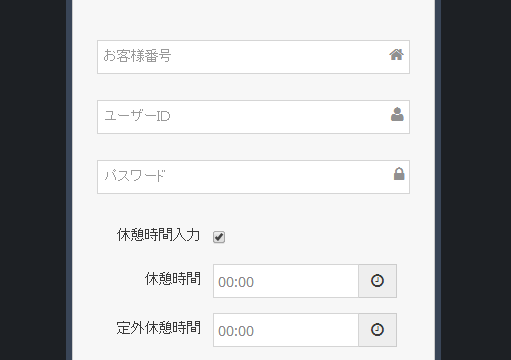Image resolution: width=511 pixels, height=360 pixels.
Task: Focus the お客様番号 input field
Action: point(253,57)
